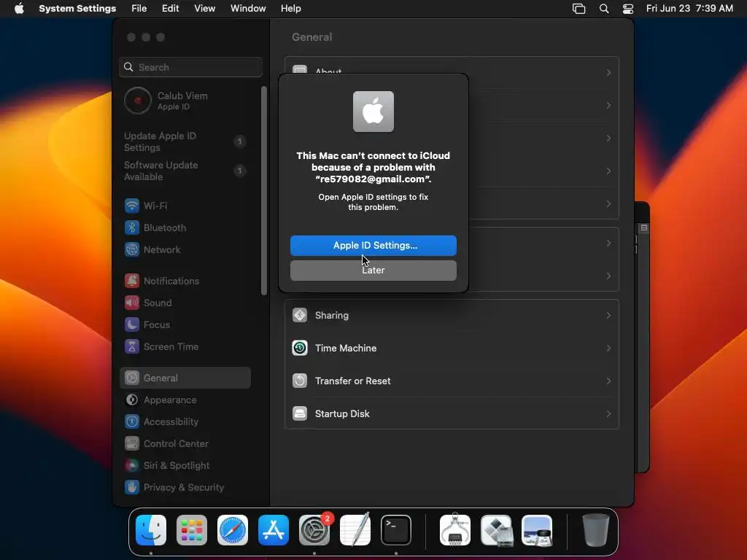This screenshot has height=560, width=747.
Task: Select the Siri & Spotlight icon in sidebar
Action: coord(132,466)
